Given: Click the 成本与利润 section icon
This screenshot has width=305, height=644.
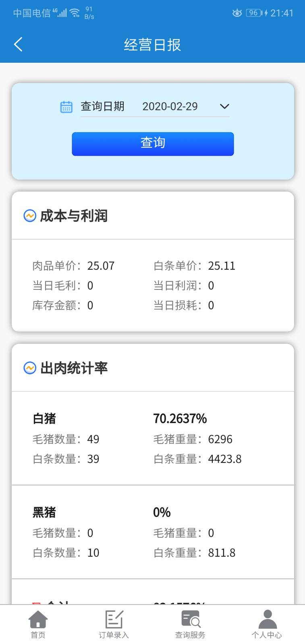Looking at the screenshot, I should pos(30,216).
